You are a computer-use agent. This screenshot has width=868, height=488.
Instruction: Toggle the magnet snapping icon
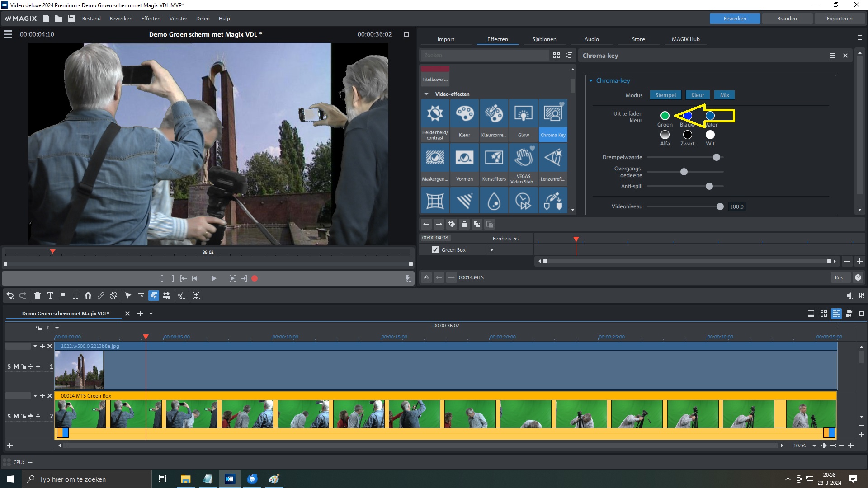88,296
